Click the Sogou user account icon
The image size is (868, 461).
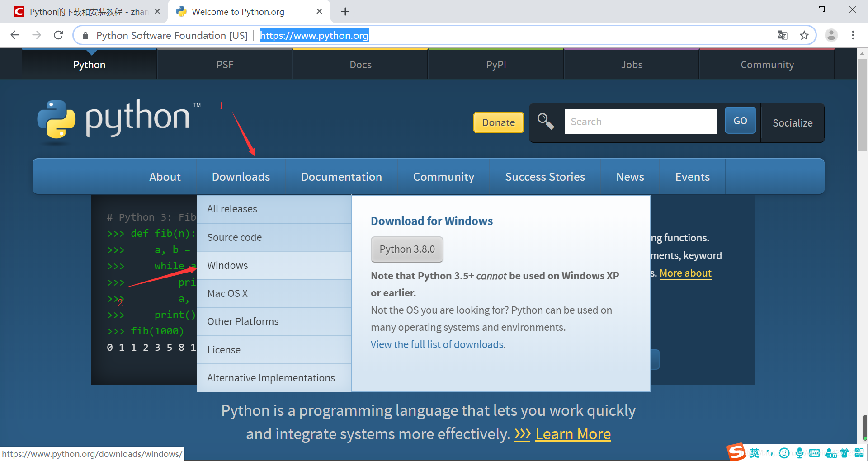point(830,453)
